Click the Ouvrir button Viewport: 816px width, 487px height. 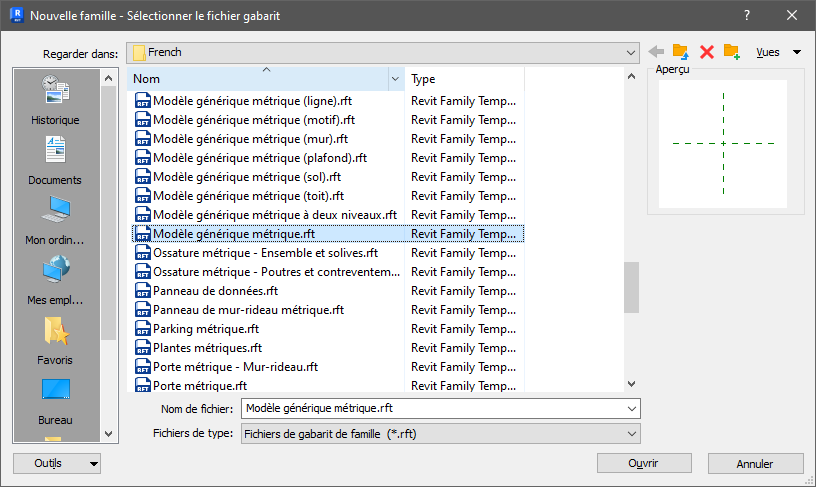click(x=644, y=463)
